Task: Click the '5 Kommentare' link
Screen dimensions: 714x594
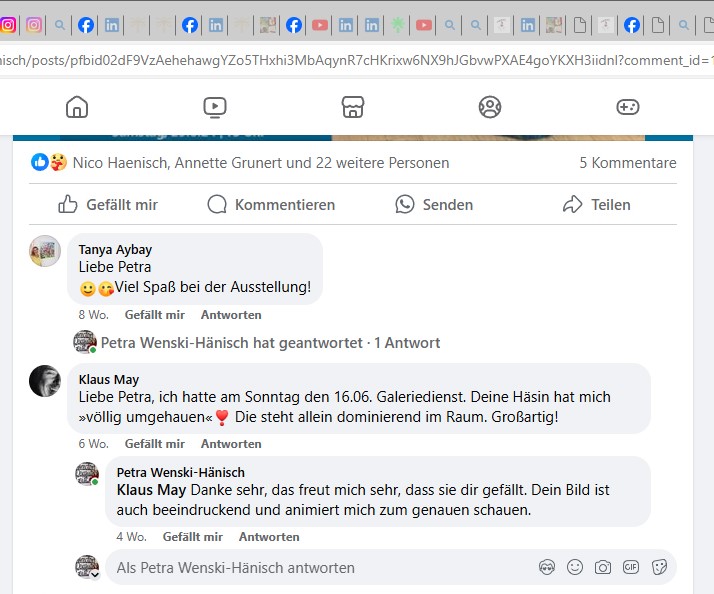Action: 627,162
